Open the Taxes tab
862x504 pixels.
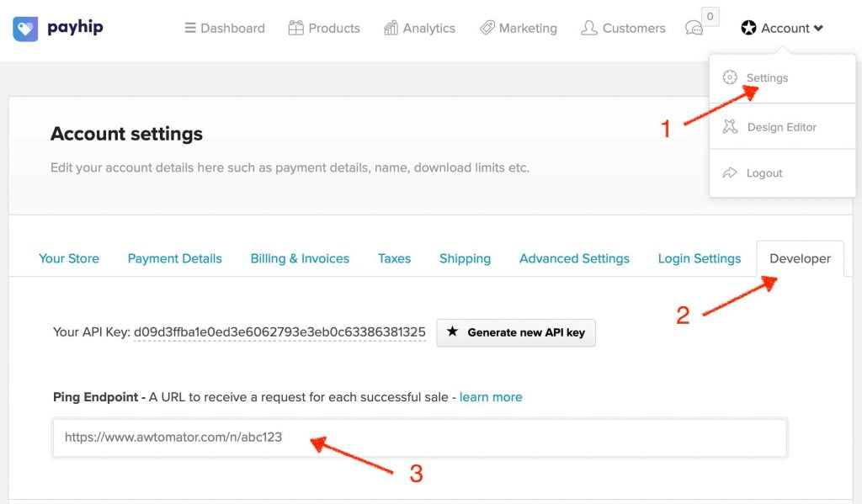(x=394, y=258)
